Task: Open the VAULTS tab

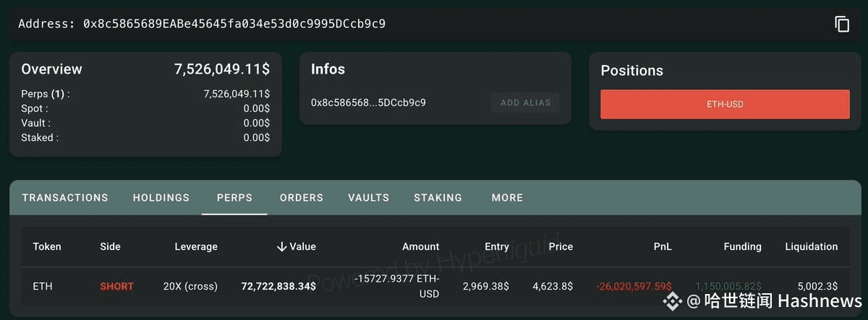Action: pos(368,197)
